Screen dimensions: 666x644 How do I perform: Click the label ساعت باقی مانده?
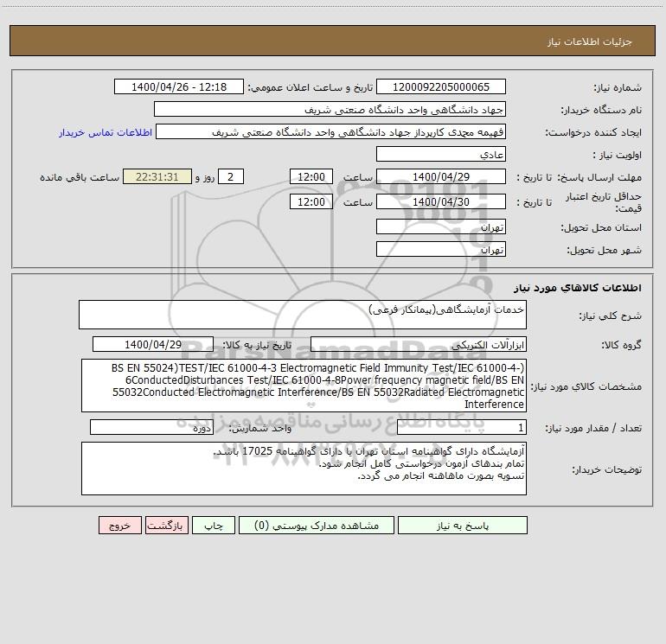point(80,177)
